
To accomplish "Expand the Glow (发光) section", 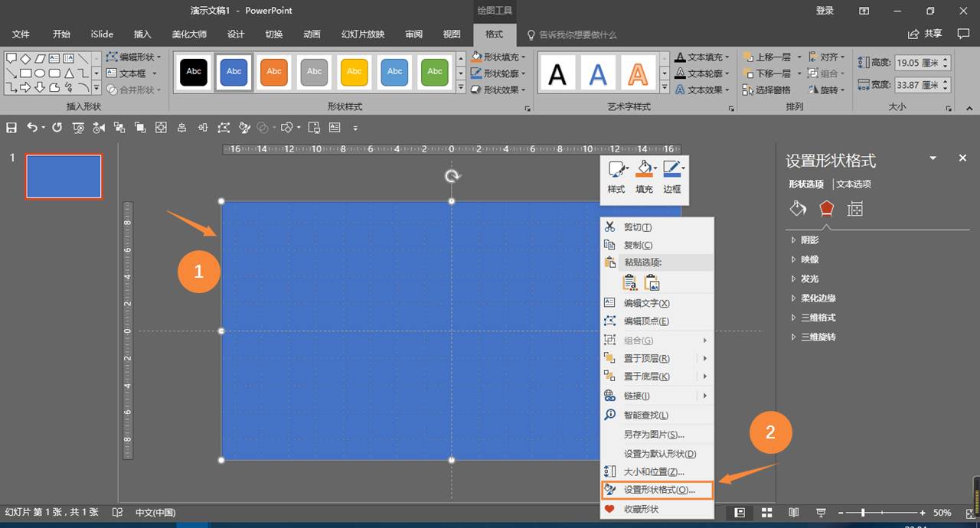I will [x=805, y=279].
